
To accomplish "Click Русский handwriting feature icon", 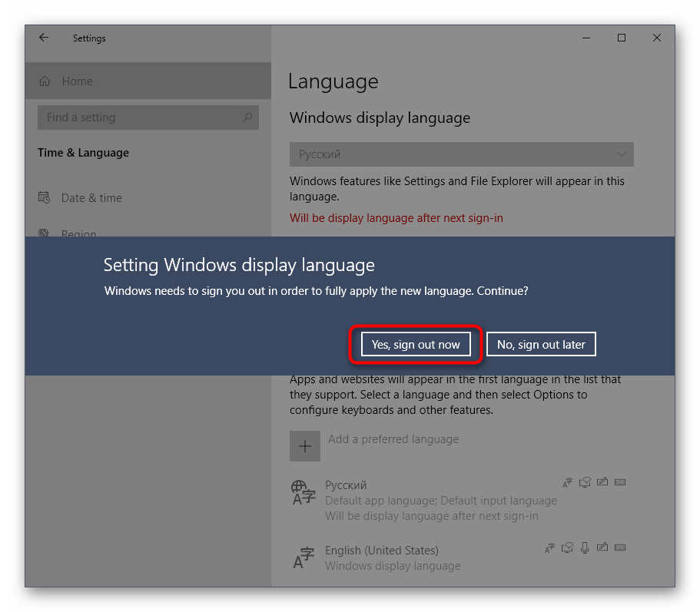I will (x=602, y=481).
